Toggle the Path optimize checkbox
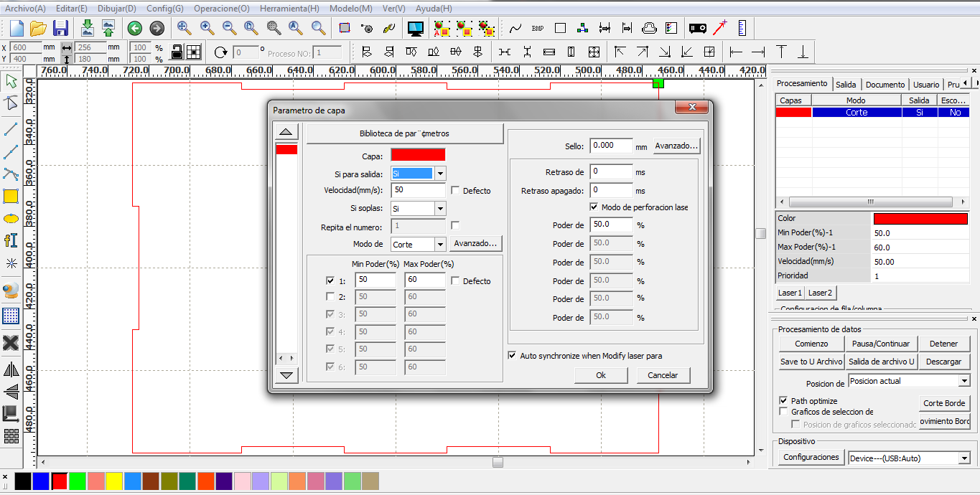Image resolution: width=980 pixels, height=495 pixels. [x=783, y=401]
